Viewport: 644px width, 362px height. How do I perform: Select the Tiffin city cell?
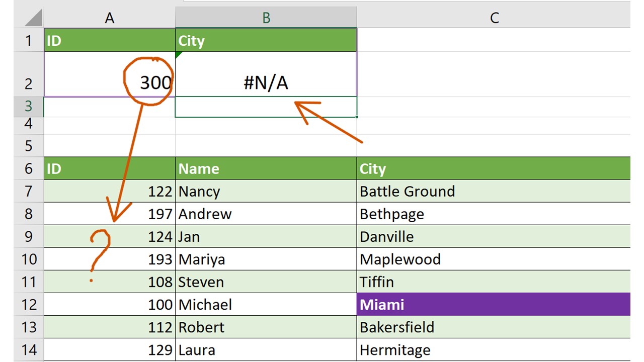click(494, 282)
